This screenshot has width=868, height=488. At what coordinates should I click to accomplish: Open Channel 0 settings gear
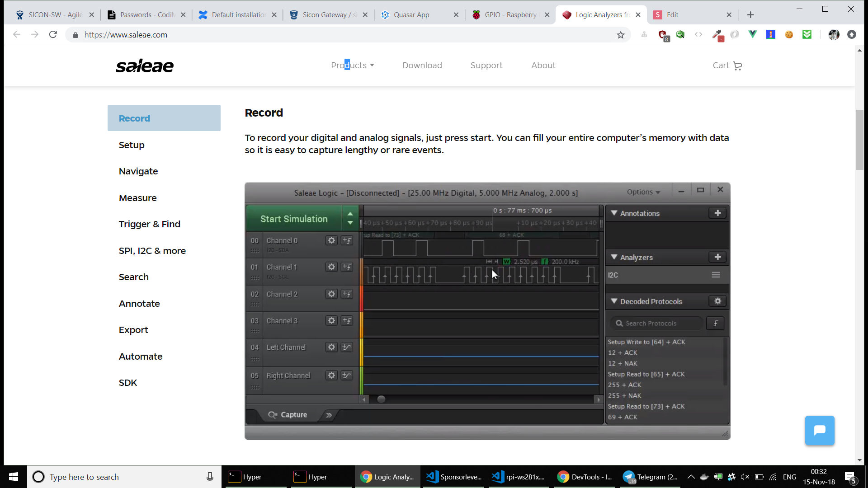point(331,240)
